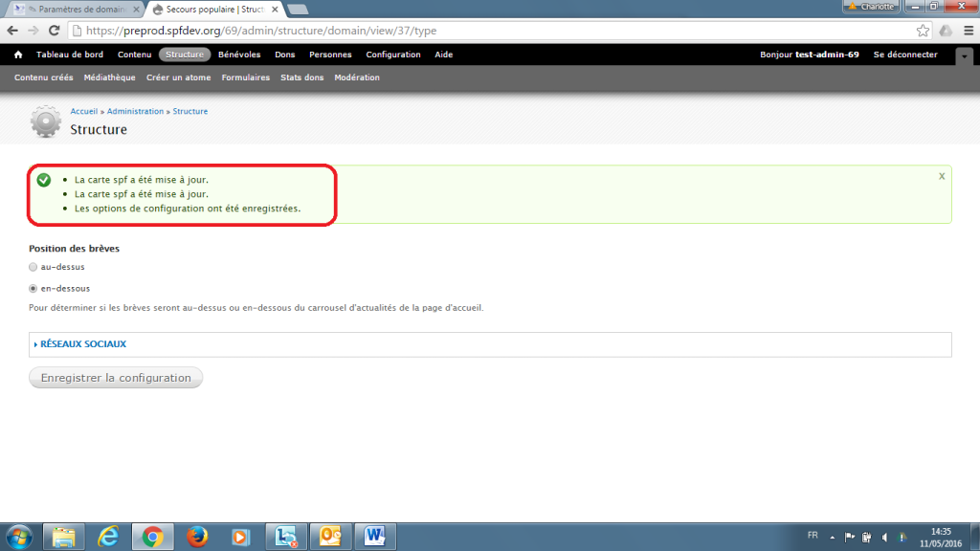Close the 'Paramètres de domaine' tab
The image size is (980, 551).
(x=136, y=10)
